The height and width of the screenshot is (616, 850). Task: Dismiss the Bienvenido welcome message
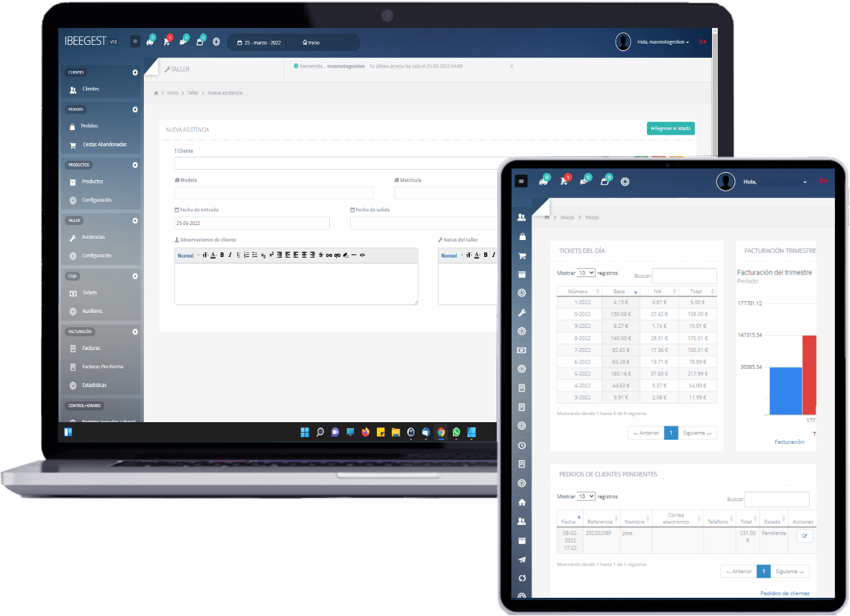click(512, 66)
